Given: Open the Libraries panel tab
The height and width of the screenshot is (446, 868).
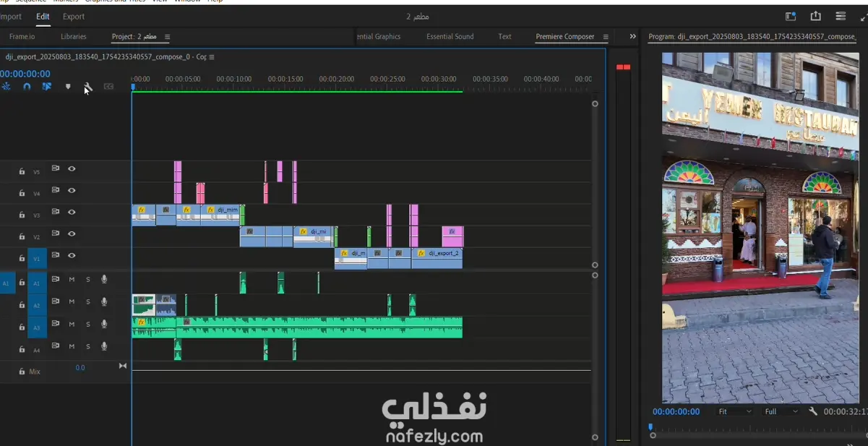Looking at the screenshot, I should tap(74, 36).
